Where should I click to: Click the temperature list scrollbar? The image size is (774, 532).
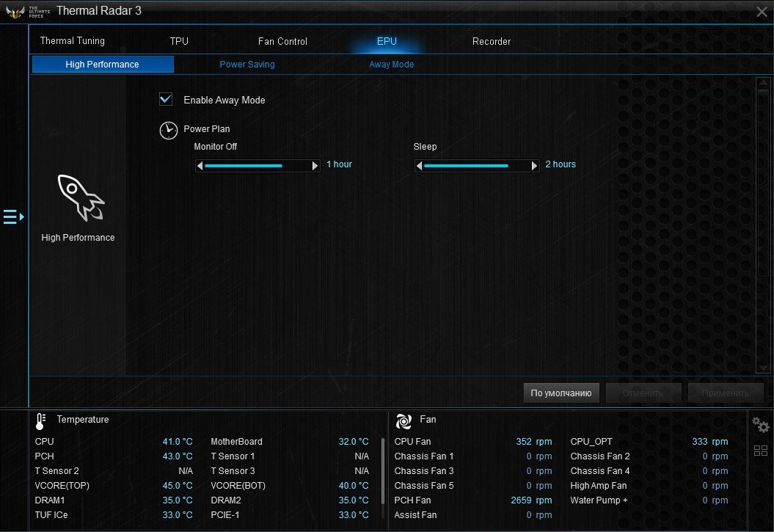click(382, 471)
